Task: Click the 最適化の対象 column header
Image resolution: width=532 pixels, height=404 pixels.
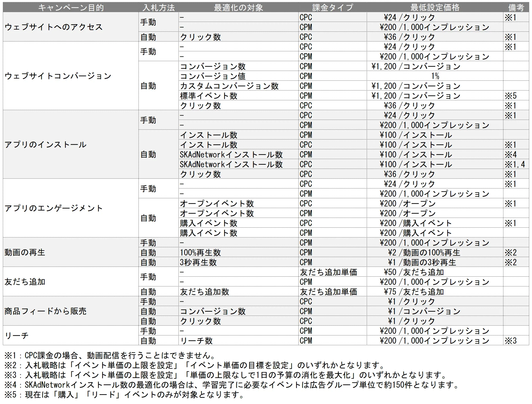Action: 238,7
